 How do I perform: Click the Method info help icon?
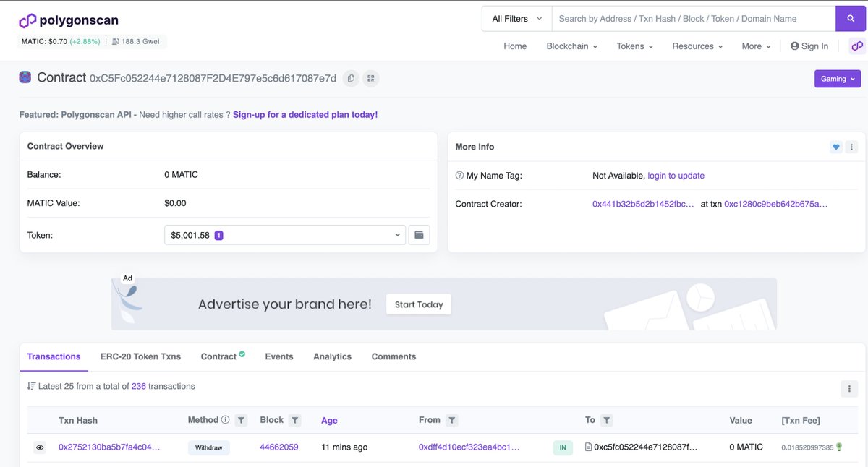pos(226,420)
